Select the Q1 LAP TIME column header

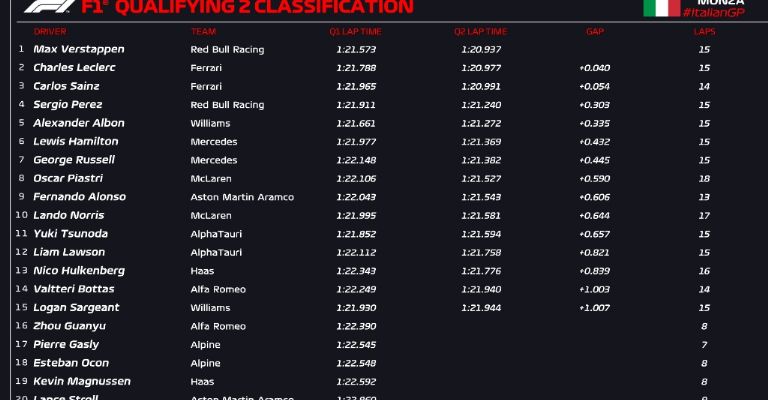pos(356,31)
